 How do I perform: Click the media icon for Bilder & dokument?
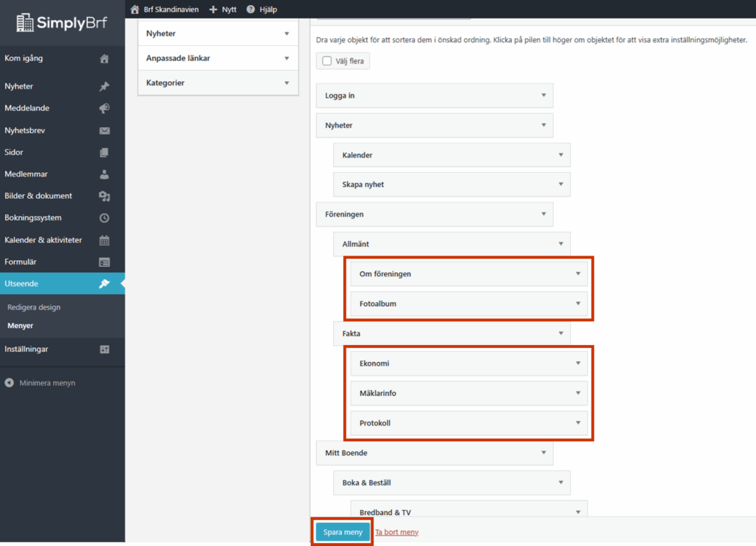click(x=104, y=197)
